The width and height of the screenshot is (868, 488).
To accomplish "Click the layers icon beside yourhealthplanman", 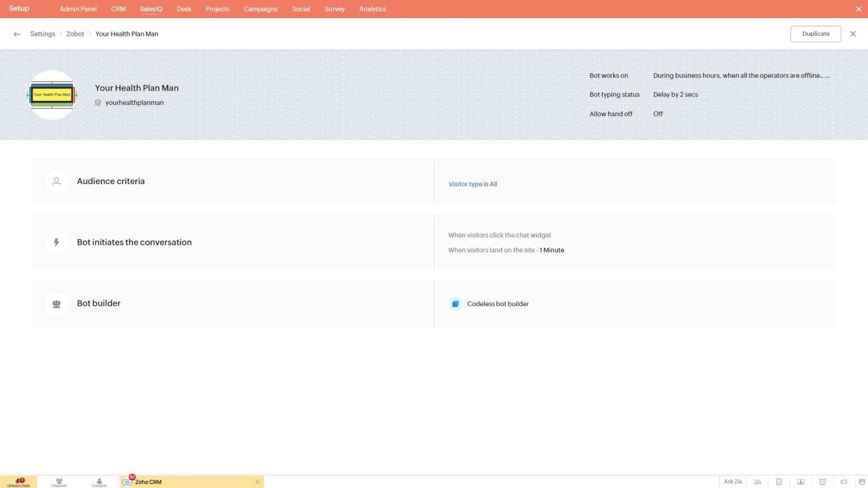I will tap(98, 102).
